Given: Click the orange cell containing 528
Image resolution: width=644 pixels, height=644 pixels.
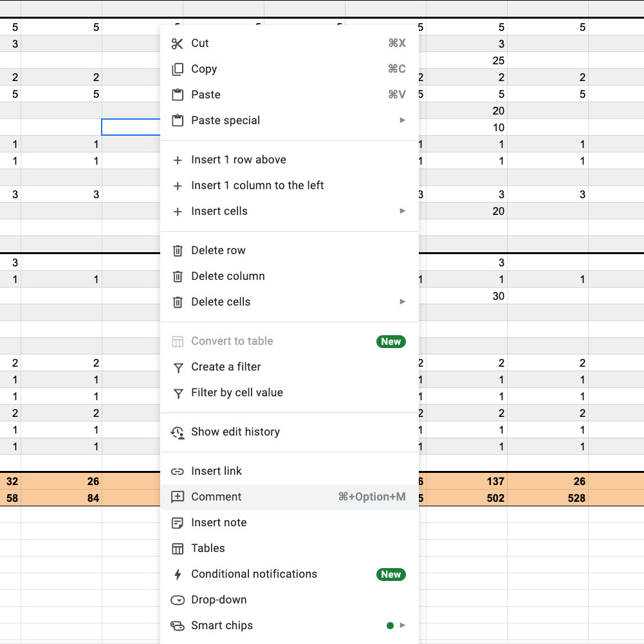Looking at the screenshot, I should (547, 498).
